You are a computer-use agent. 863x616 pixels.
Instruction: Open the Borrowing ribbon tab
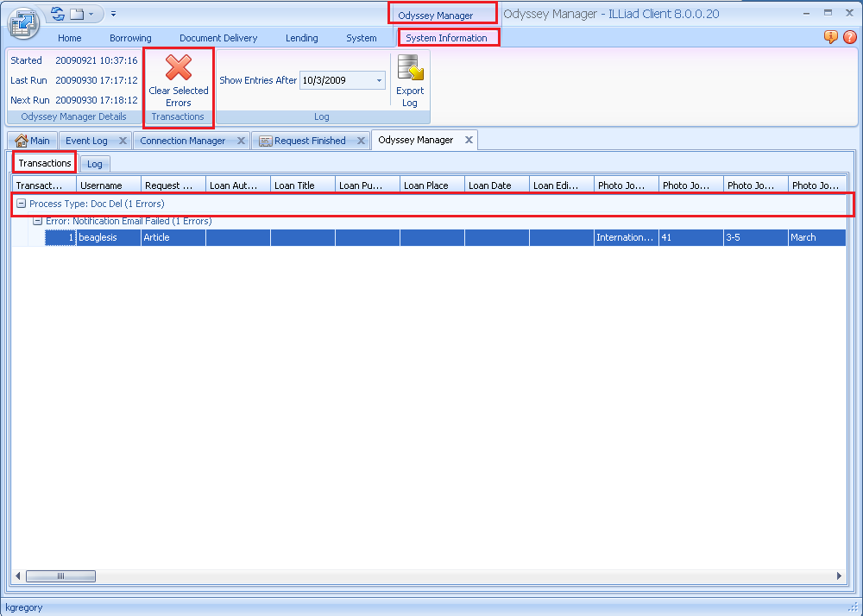coord(130,38)
